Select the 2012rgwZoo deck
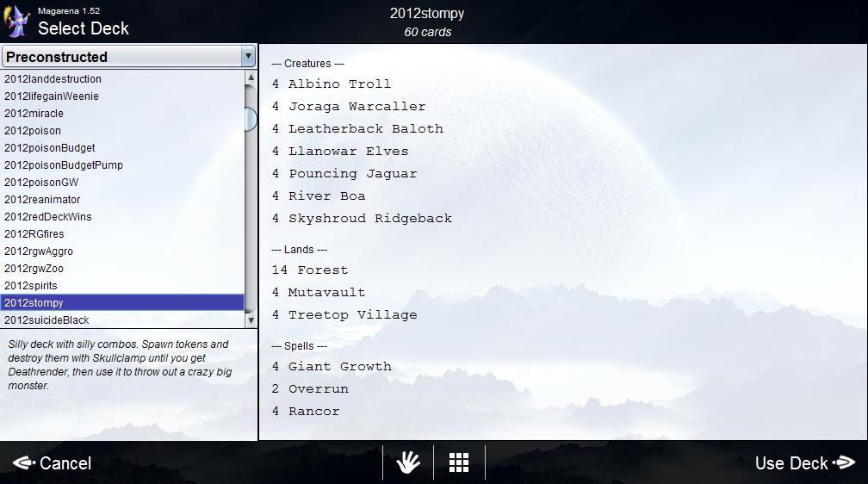 coord(34,269)
